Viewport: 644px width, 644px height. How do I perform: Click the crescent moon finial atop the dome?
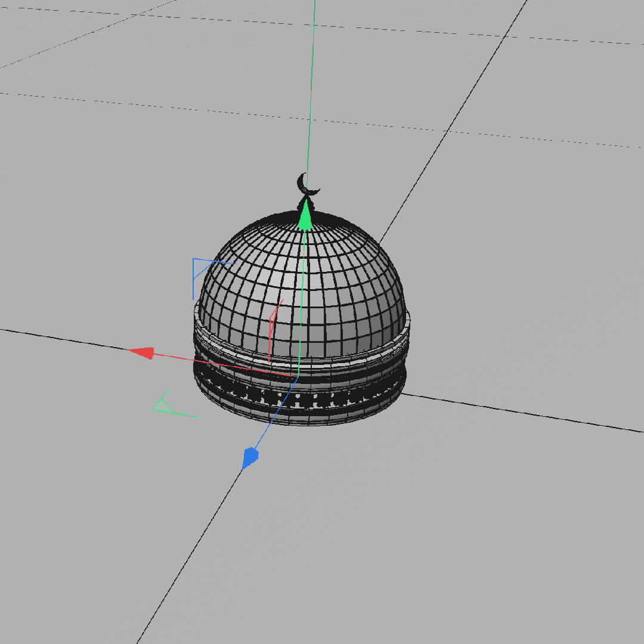click(x=308, y=185)
